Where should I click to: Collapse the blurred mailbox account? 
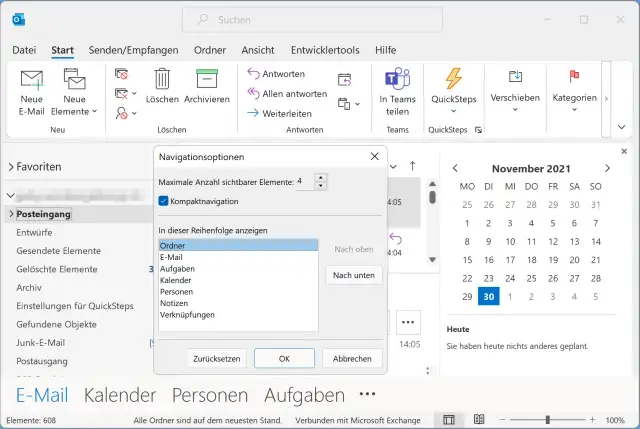[x=11, y=196]
